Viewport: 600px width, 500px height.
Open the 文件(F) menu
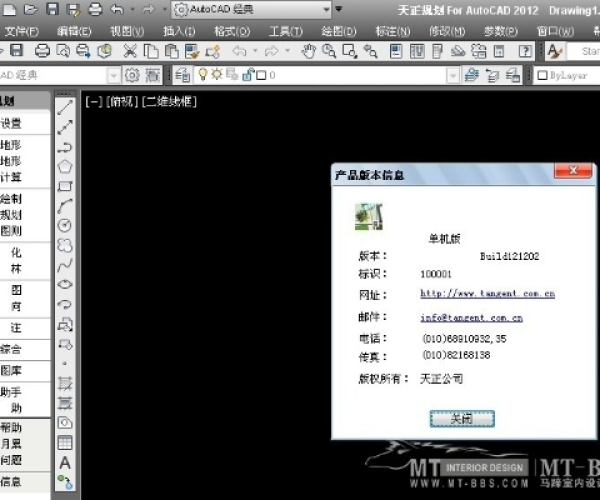(21, 31)
